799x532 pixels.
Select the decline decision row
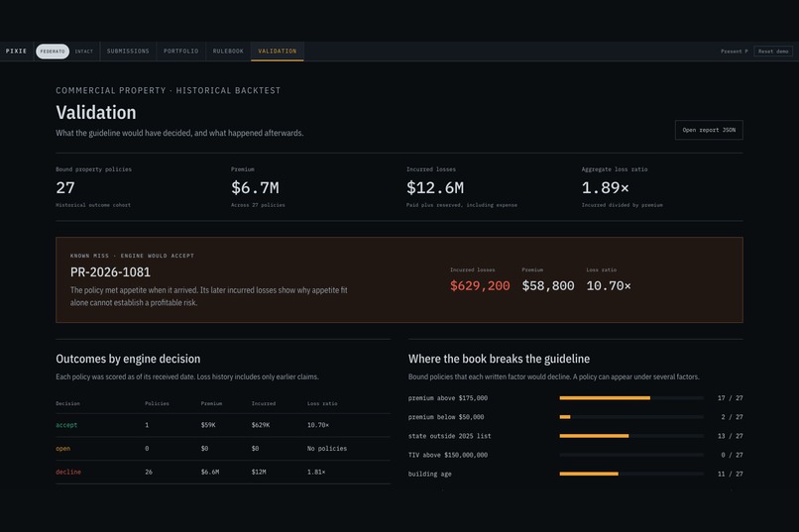[x=223, y=472]
